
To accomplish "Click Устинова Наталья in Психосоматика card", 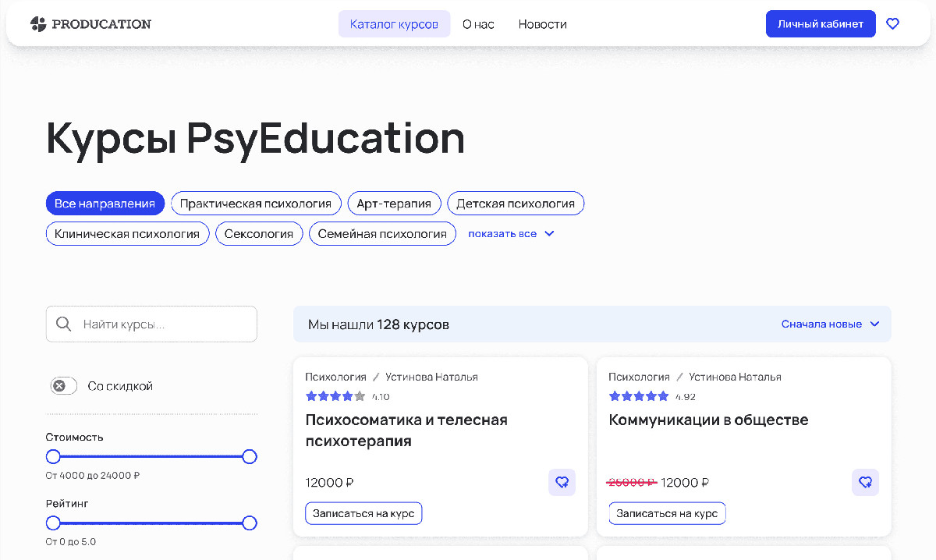I will click(x=431, y=377).
